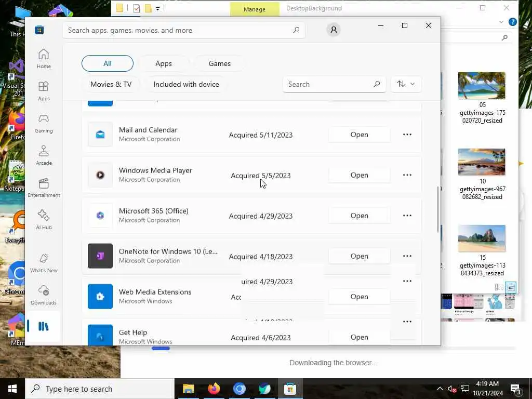Select the Games filter

(220, 63)
